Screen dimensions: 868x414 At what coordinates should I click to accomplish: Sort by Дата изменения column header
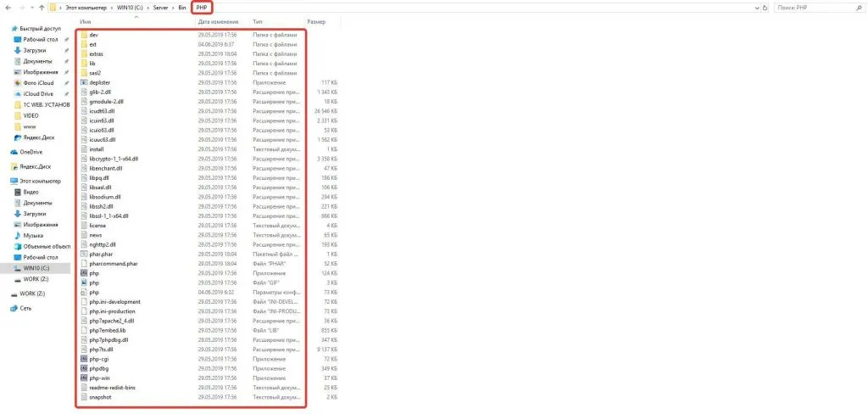point(219,21)
